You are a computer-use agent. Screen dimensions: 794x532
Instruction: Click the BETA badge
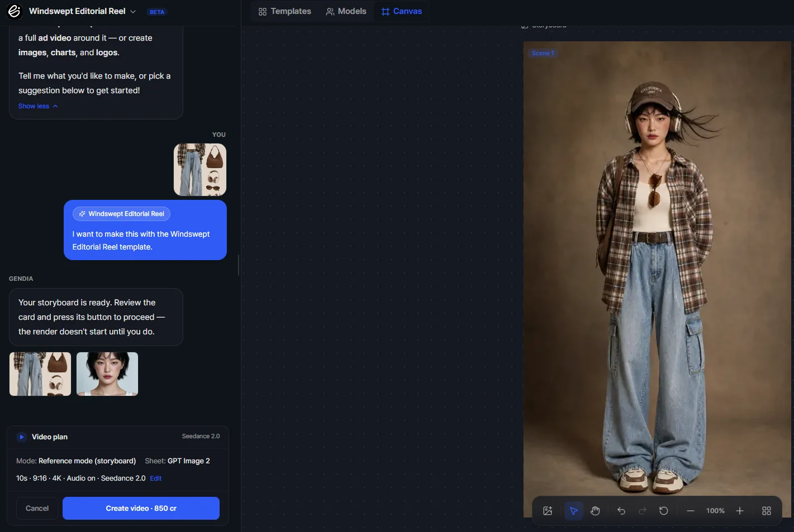(x=157, y=12)
